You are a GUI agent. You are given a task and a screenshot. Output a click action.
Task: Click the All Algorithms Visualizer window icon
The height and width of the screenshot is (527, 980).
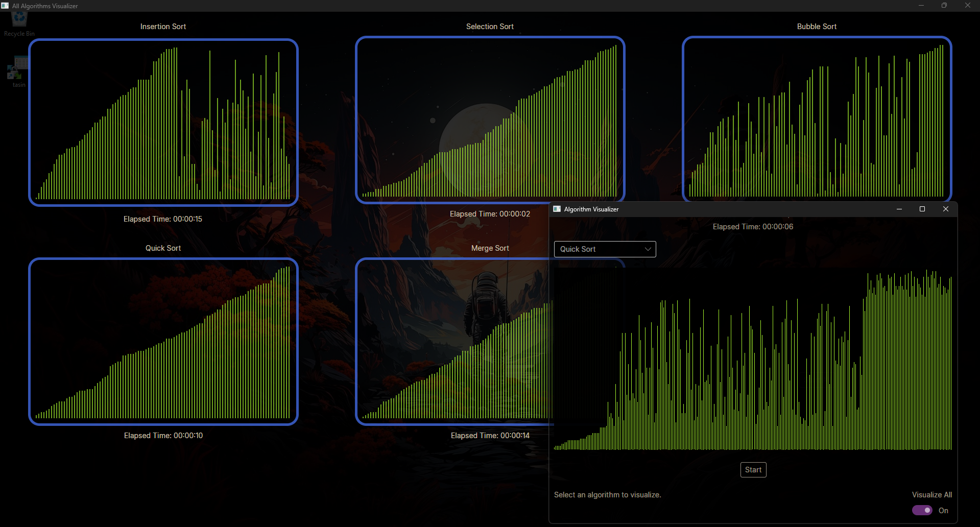click(x=5, y=6)
